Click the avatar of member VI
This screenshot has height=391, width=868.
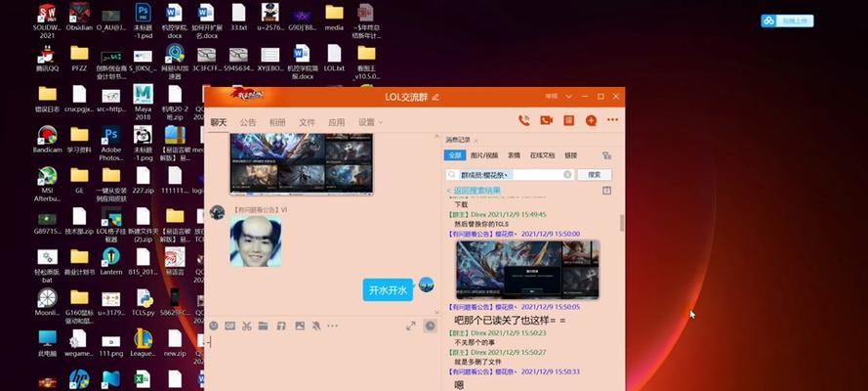click(x=217, y=212)
